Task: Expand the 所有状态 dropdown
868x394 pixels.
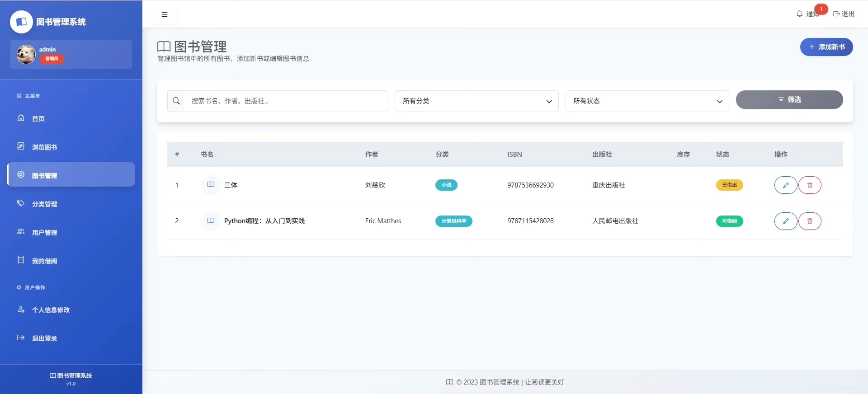Action: (x=647, y=101)
